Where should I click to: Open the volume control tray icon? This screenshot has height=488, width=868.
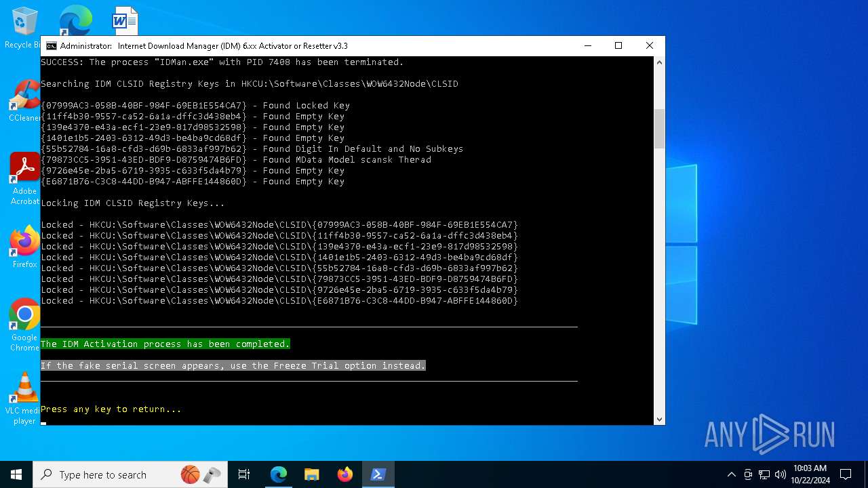click(781, 474)
